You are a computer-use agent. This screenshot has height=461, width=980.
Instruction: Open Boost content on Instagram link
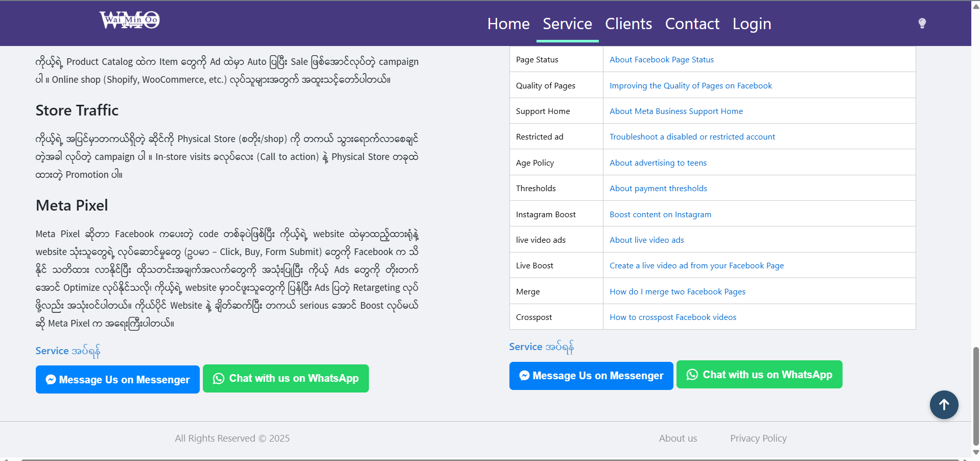click(660, 215)
